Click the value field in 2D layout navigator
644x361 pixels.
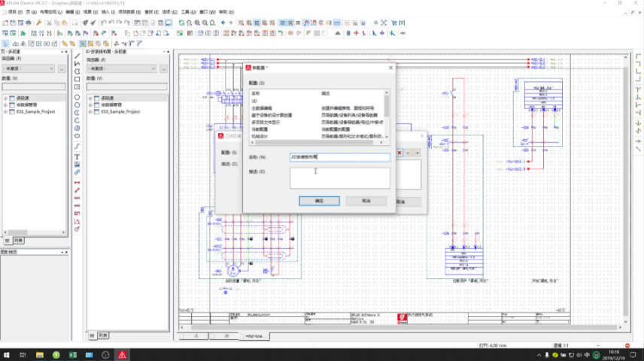click(x=127, y=86)
